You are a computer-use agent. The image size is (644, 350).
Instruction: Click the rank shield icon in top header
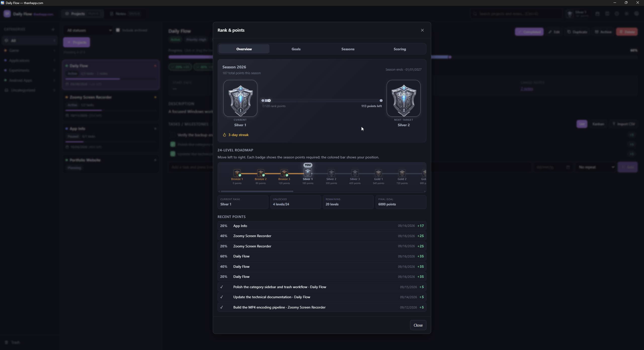click(x=570, y=14)
